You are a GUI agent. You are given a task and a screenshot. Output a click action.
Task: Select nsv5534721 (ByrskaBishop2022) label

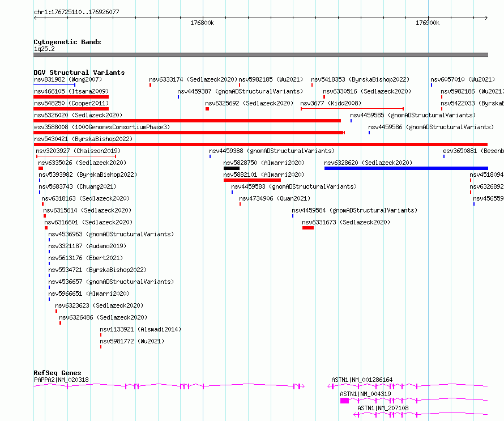tap(97, 270)
